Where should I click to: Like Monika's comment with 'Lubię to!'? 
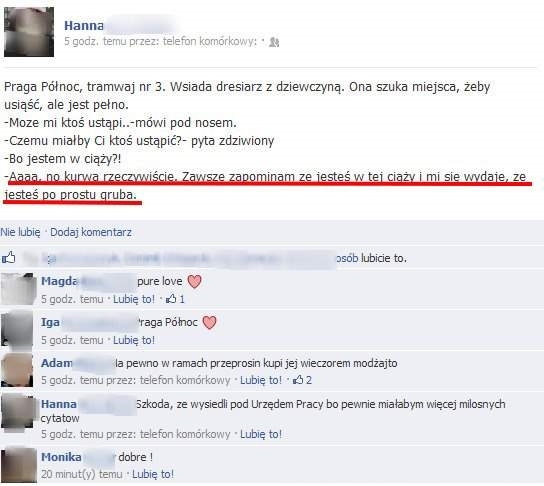click(153, 474)
